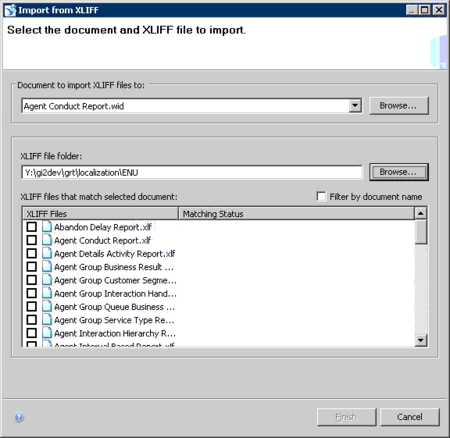Sort by the XLIFF Files column header
Screen dimensions: 450x438
[100, 214]
